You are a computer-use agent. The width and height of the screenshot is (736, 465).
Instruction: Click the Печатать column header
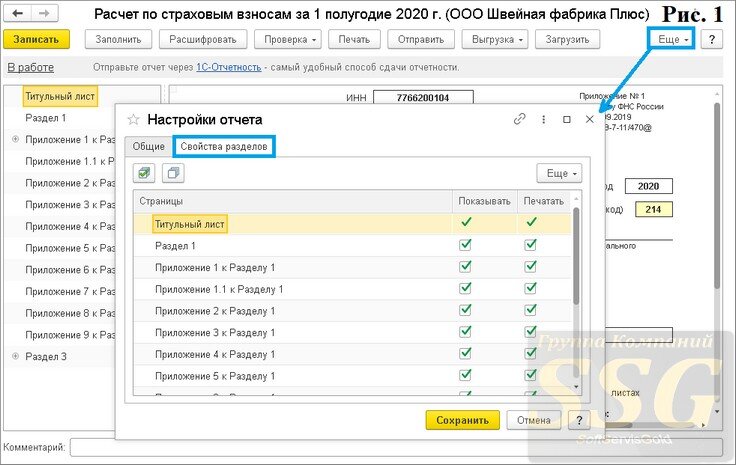(544, 201)
